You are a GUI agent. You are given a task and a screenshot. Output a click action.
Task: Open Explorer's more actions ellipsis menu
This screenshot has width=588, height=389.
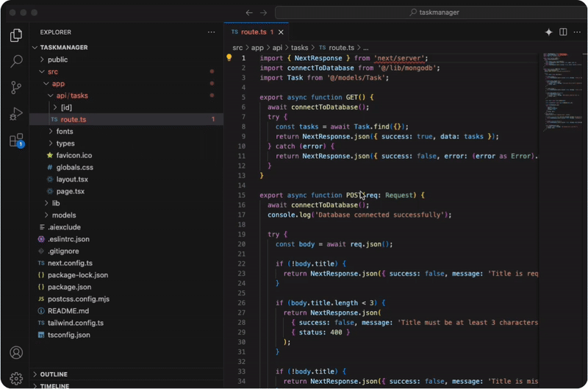212,32
